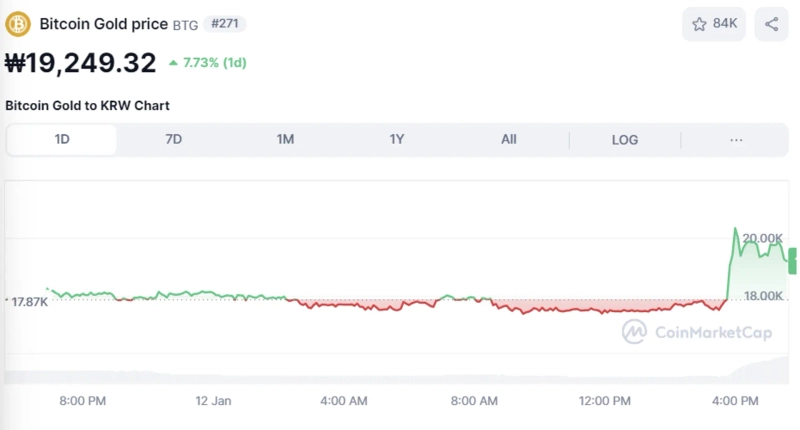Click the 12 Jan date marker

213,401
